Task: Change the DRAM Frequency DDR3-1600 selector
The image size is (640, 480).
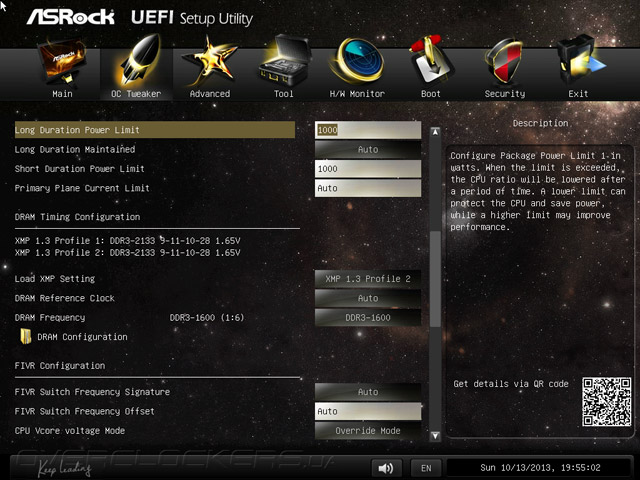Action: 368,318
